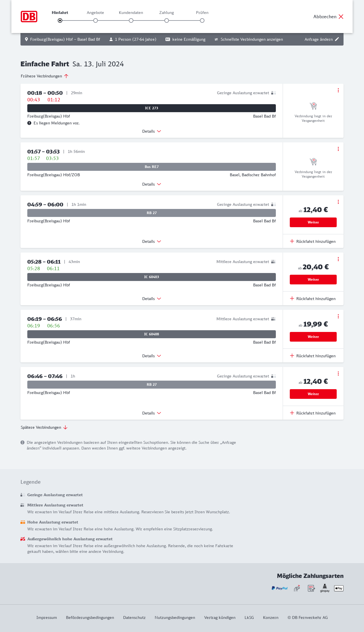Open three-dot menu for ICE 273 connection
Screen dimensions: 364x632
point(338,90)
